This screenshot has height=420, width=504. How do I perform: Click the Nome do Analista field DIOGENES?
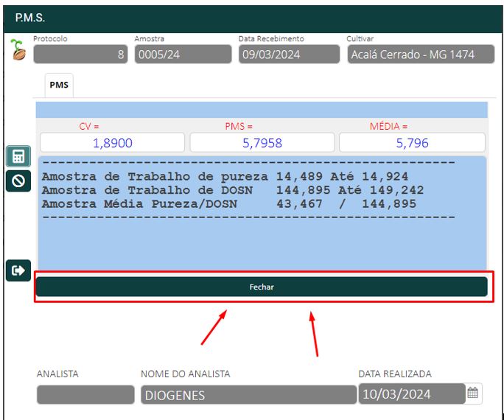(248, 395)
